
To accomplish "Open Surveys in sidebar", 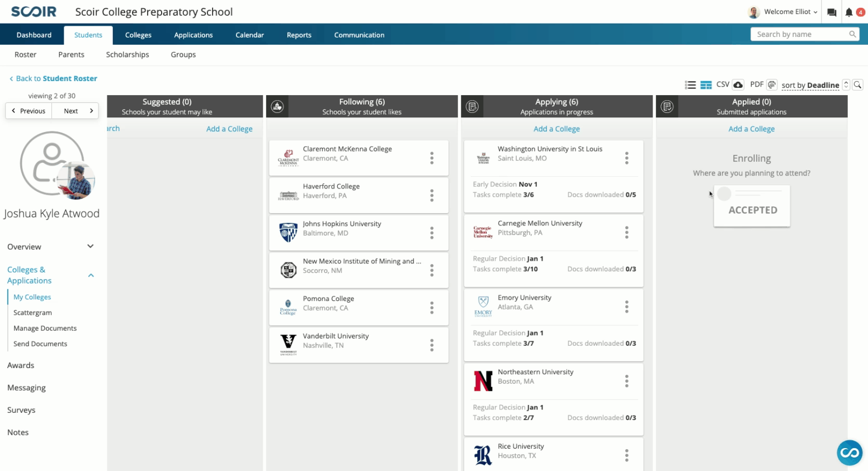I will [21, 410].
